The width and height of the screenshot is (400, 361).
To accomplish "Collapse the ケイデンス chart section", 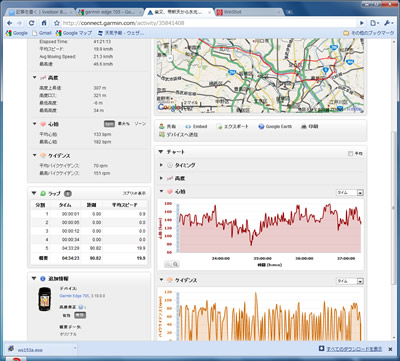I will [x=161, y=280].
